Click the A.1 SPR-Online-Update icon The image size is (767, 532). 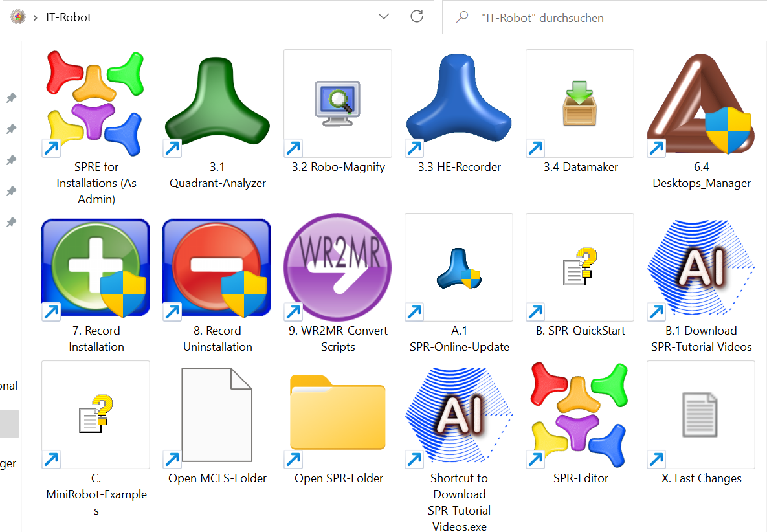point(459,268)
